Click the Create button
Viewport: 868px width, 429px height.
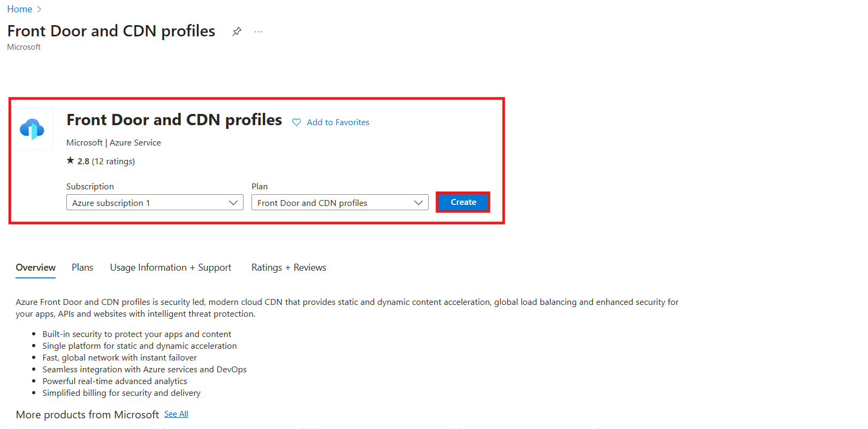pyautogui.click(x=462, y=202)
